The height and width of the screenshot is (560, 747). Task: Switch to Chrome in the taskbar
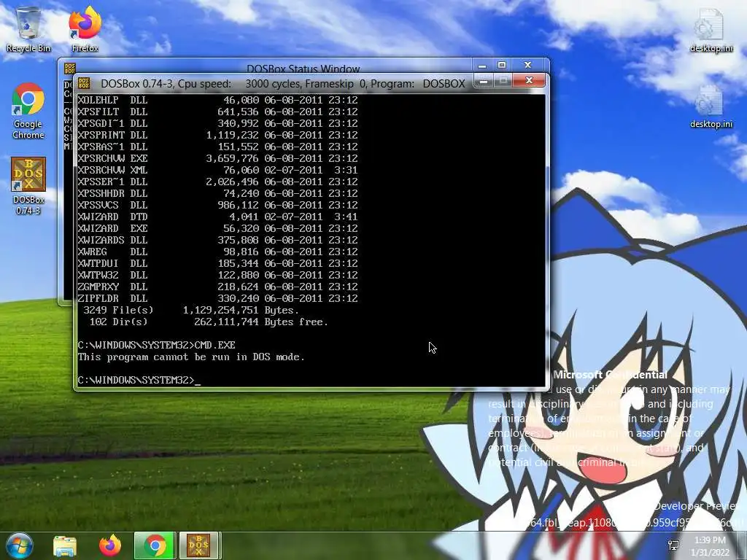click(155, 545)
